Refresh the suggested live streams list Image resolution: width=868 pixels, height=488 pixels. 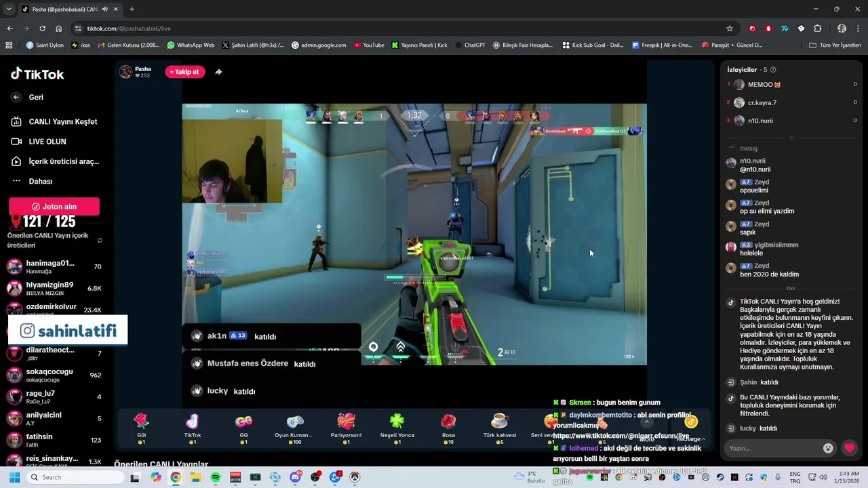coord(100,240)
